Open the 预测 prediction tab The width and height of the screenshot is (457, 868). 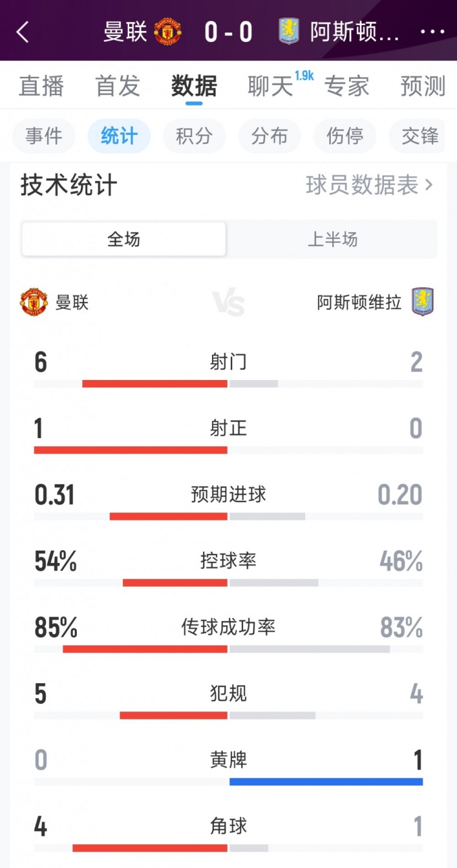click(423, 86)
